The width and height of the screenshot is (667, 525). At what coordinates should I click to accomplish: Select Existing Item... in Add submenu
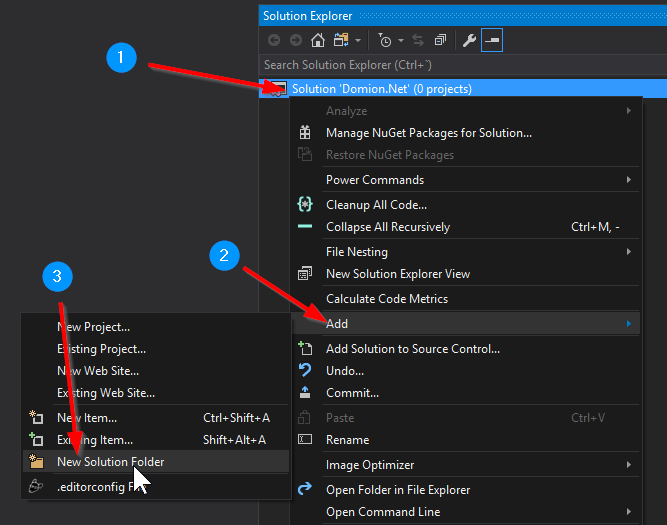click(156, 440)
